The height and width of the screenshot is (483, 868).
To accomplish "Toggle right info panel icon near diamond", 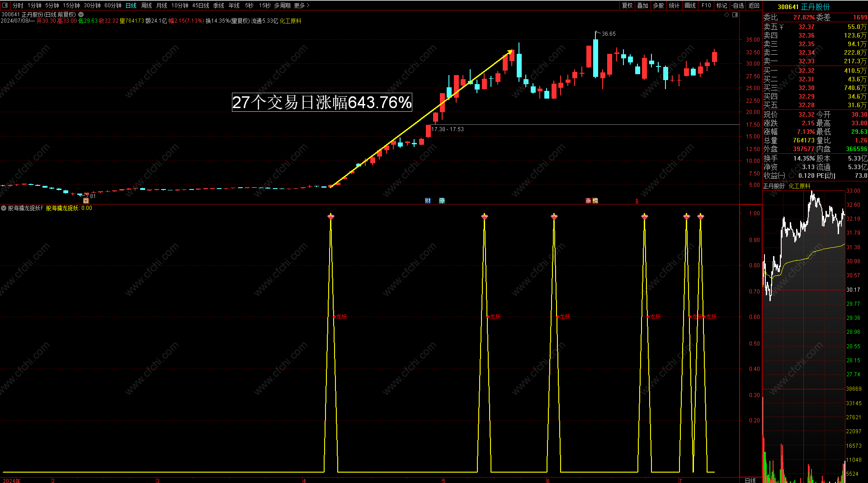I will coord(735,15).
